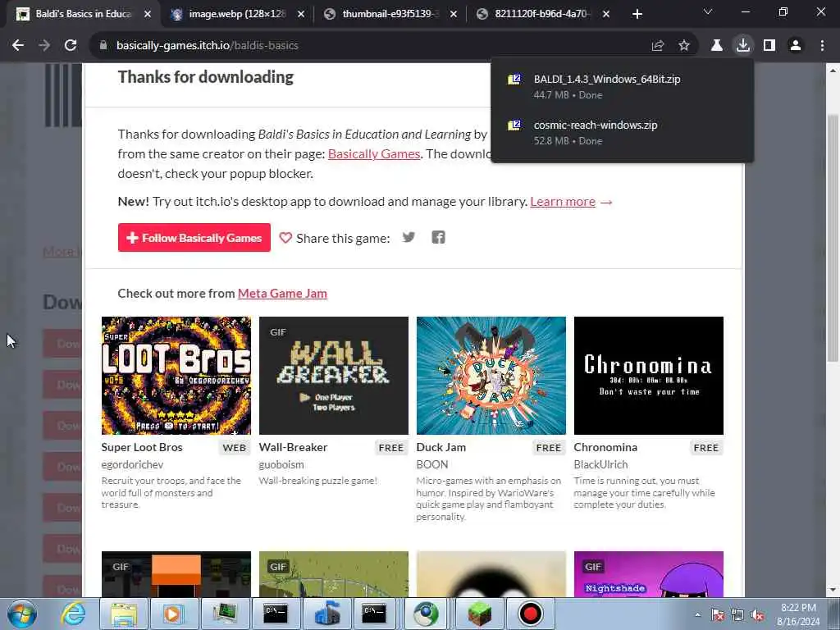
Task: Go back using the browser back arrow
Action: (18, 46)
